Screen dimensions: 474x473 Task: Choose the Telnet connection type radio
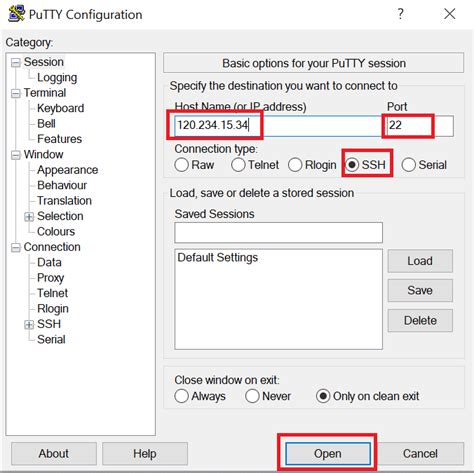click(238, 164)
